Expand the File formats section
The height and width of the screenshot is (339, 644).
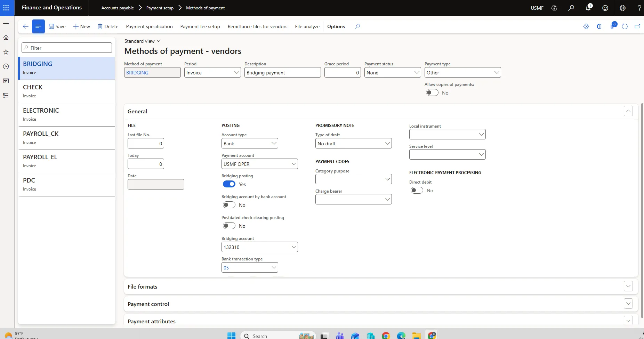(628, 286)
